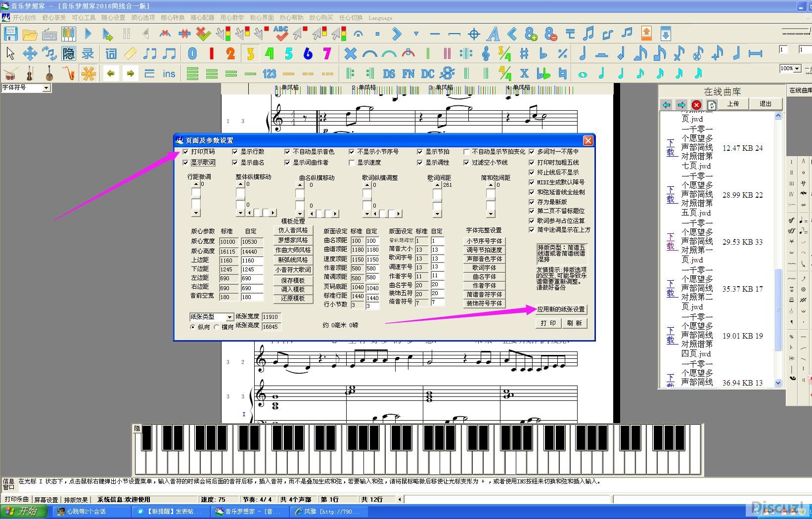Click 应用新的纸张设置 button
812x519 pixels.
(561, 309)
